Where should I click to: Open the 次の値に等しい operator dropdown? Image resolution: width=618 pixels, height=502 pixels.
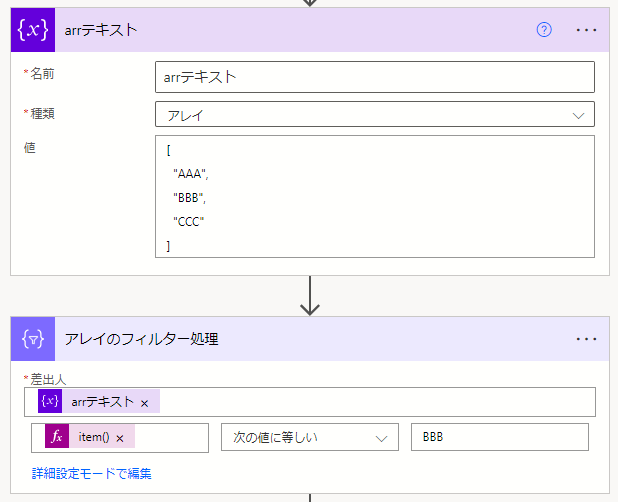point(310,437)
